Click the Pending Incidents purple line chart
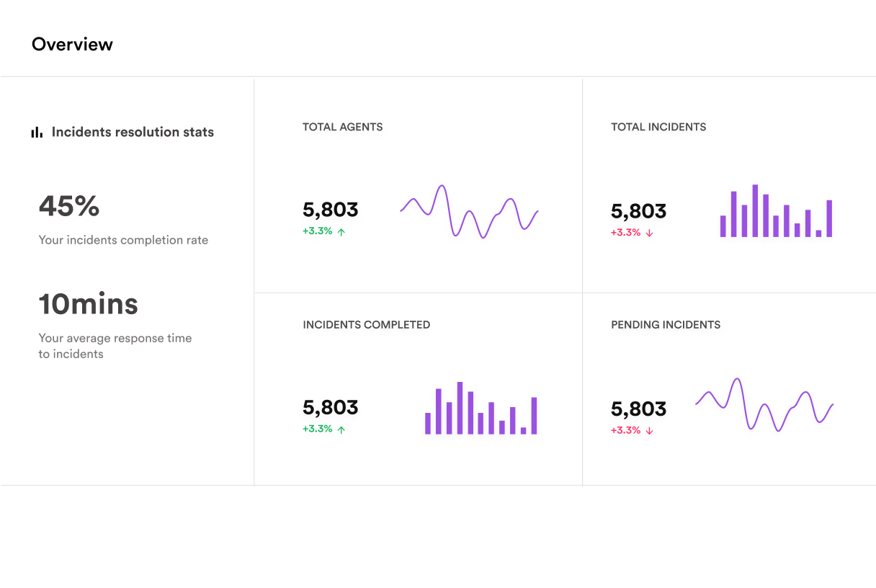 (764, 405)
